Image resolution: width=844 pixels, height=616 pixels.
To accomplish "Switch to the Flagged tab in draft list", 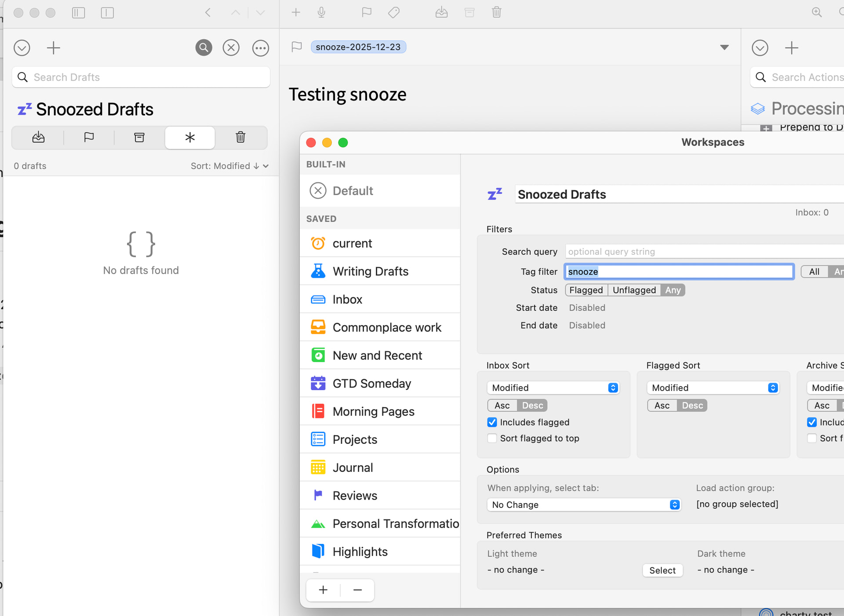I will pos(89,138).
